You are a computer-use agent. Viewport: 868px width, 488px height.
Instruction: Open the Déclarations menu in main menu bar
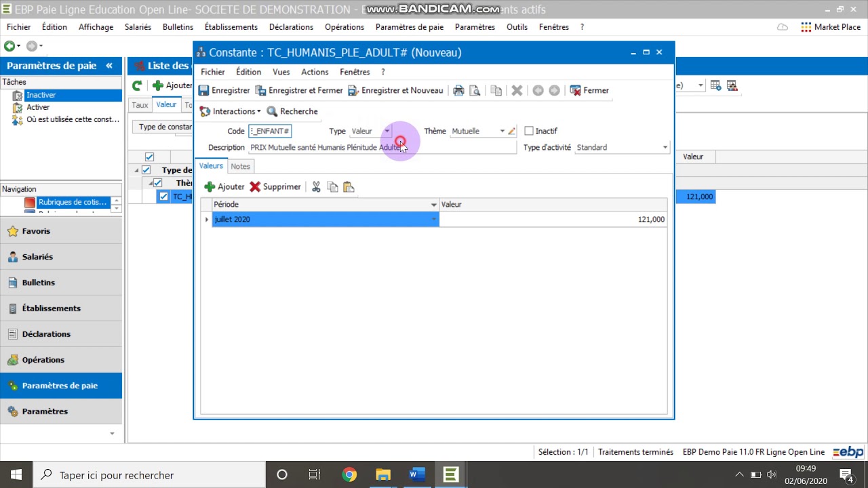[x=291, y=27]
